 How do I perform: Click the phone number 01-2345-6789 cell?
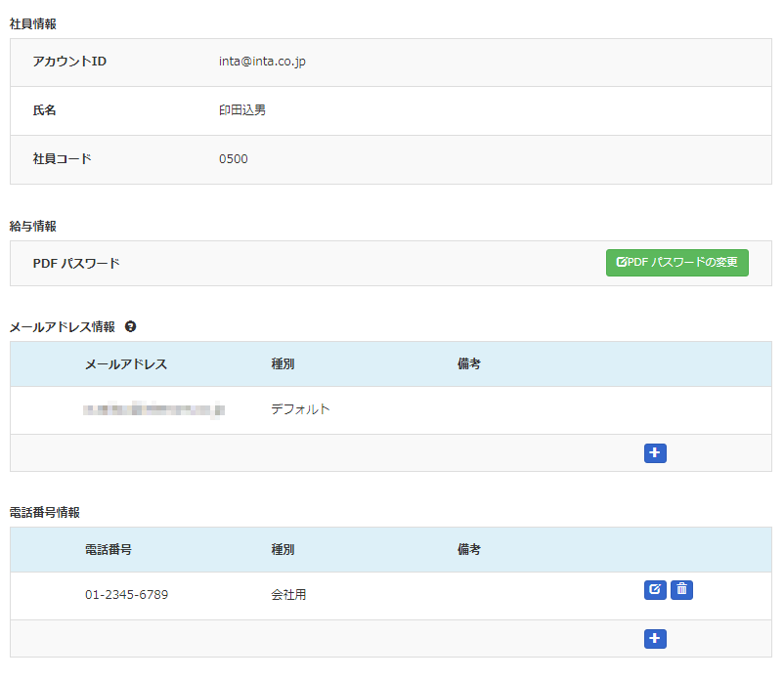pyautogui.click(x=126, y=595)
